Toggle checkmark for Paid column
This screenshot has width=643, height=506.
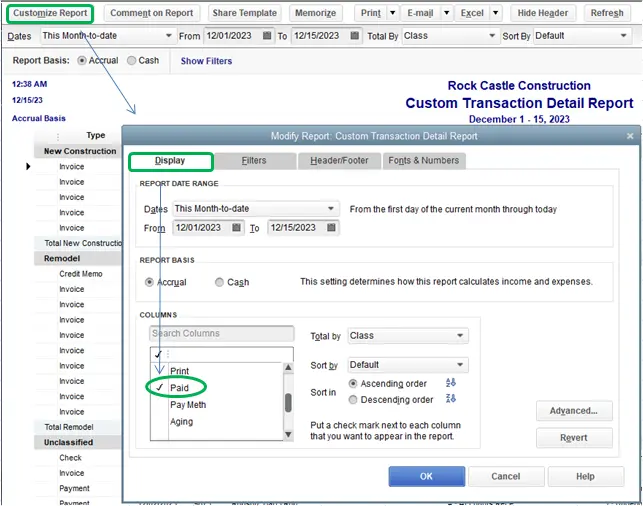pyautogui.click(x=160, y=388)
